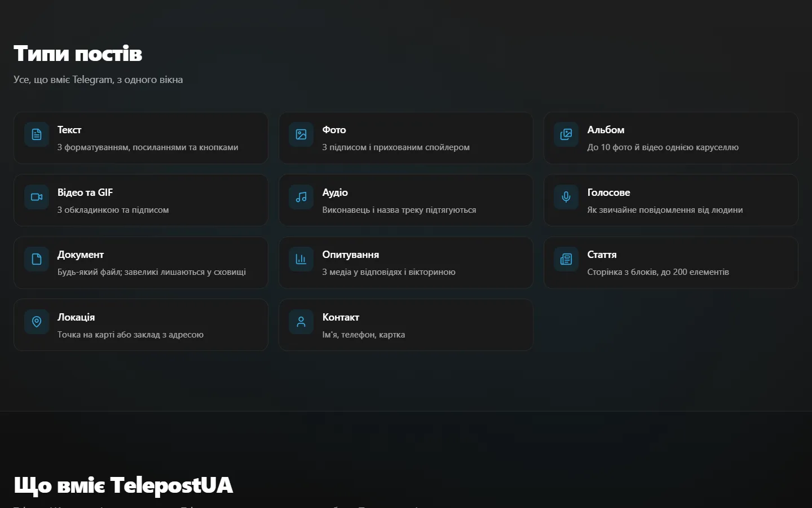Click the newspaper icon beside Стаття
The image size is (812, 508).
click(566, 259)
